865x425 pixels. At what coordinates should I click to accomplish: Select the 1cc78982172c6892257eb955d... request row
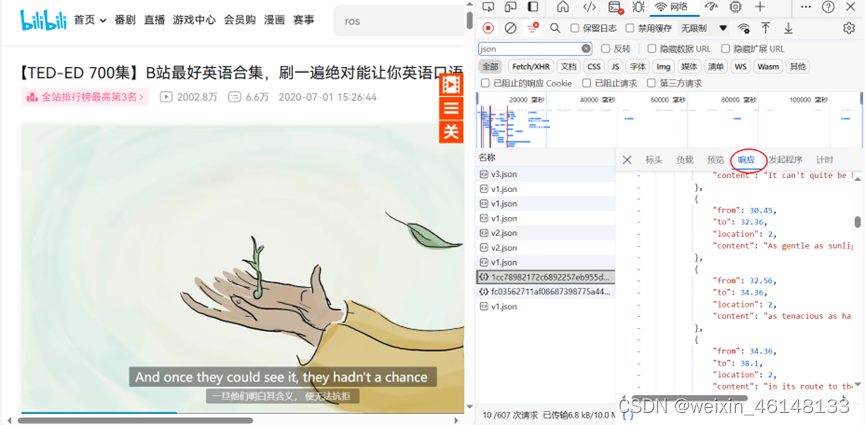(546, 277)
